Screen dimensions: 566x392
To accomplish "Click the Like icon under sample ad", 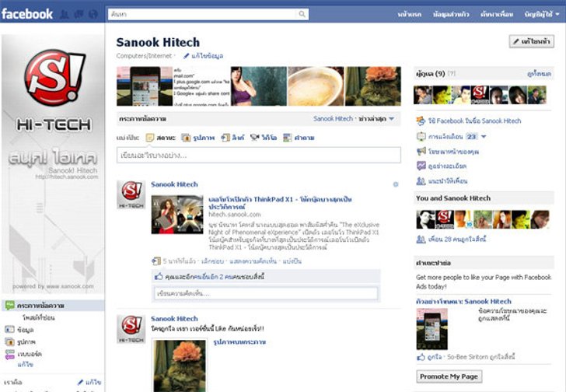I will 421,357.
